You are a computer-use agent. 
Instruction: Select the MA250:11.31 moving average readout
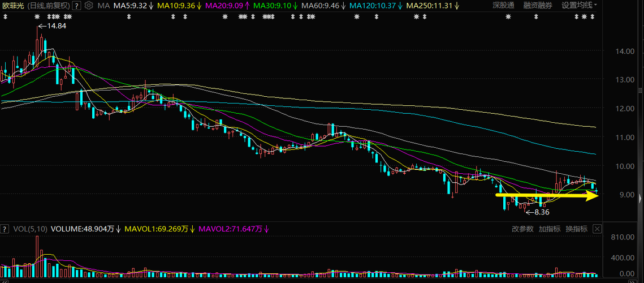pyautogui.click(x=433, y=5)
